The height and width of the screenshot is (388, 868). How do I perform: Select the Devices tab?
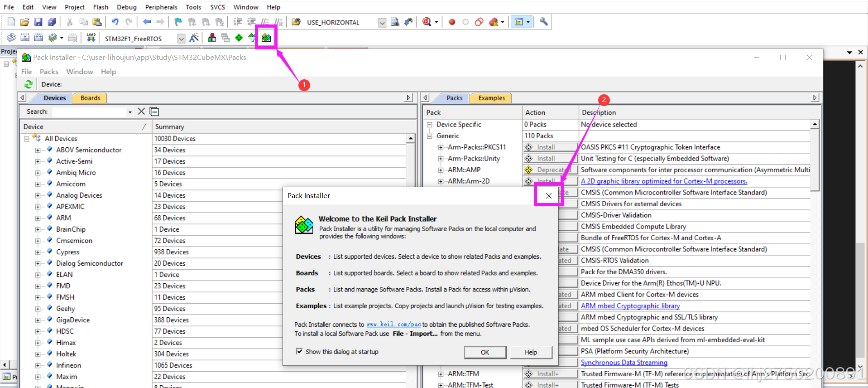[55, 98]
